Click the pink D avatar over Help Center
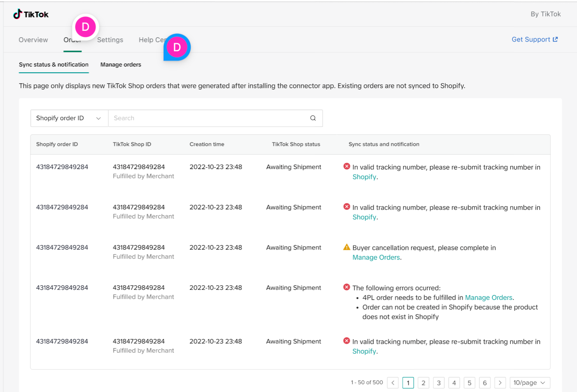The width and height of the screenshot is (577, 392). [177, 47]
